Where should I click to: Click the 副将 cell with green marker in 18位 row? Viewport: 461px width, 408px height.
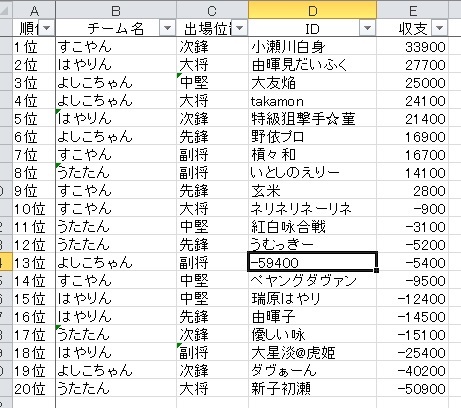click(x=212, y=353)
